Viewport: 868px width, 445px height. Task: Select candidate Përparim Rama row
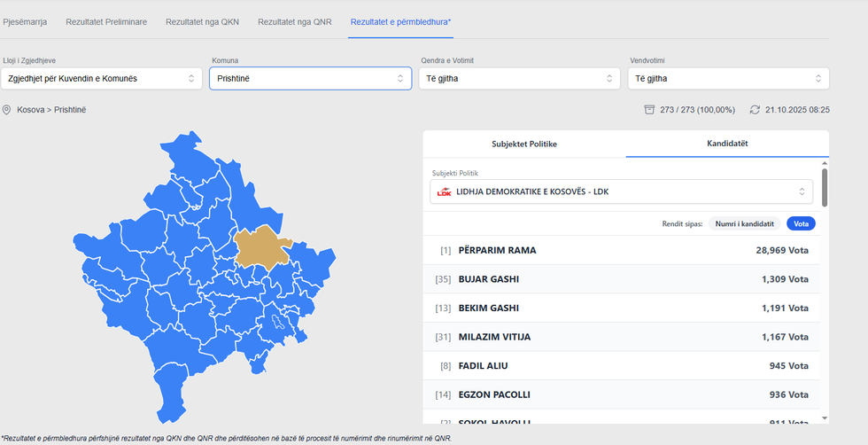pos(621,250)
